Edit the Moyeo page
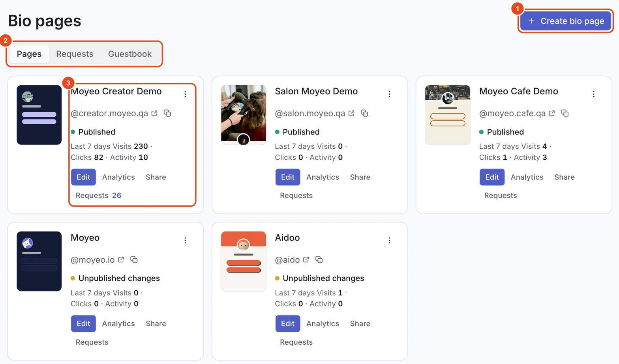619x364 pixels. [83, 323]
